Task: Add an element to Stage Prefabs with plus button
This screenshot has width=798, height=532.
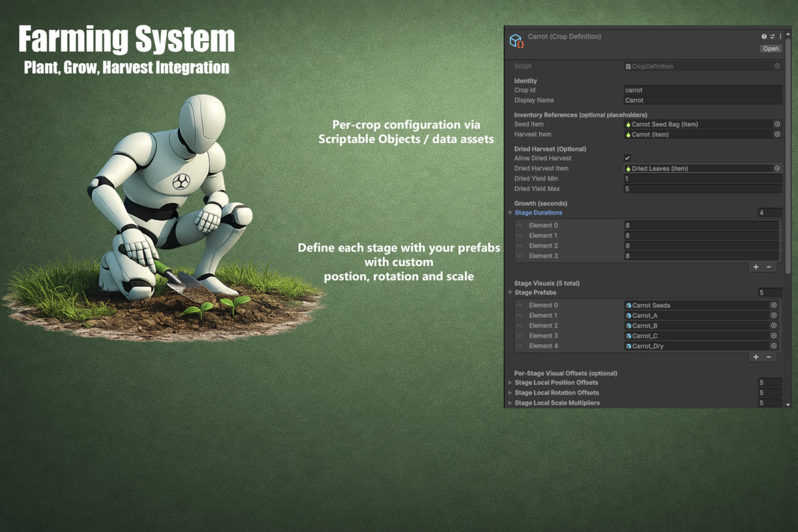Action: pos(755,356)
